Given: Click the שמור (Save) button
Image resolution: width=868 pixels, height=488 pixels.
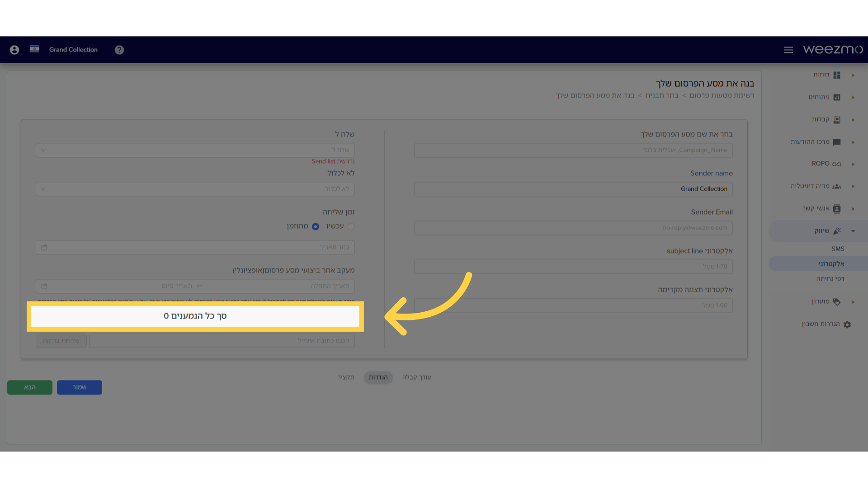Looking at the screenshot, I should (79, 387).
